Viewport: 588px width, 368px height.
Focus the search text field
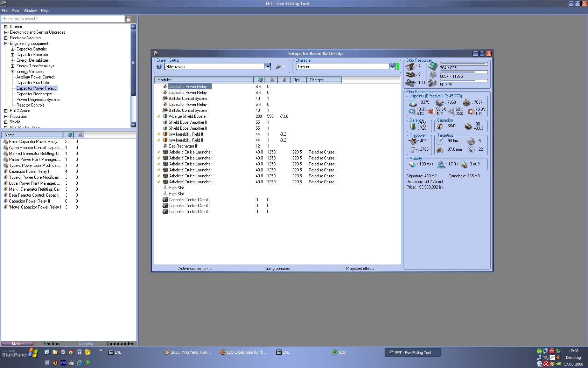pyautogui.click(x=63, y=19)
